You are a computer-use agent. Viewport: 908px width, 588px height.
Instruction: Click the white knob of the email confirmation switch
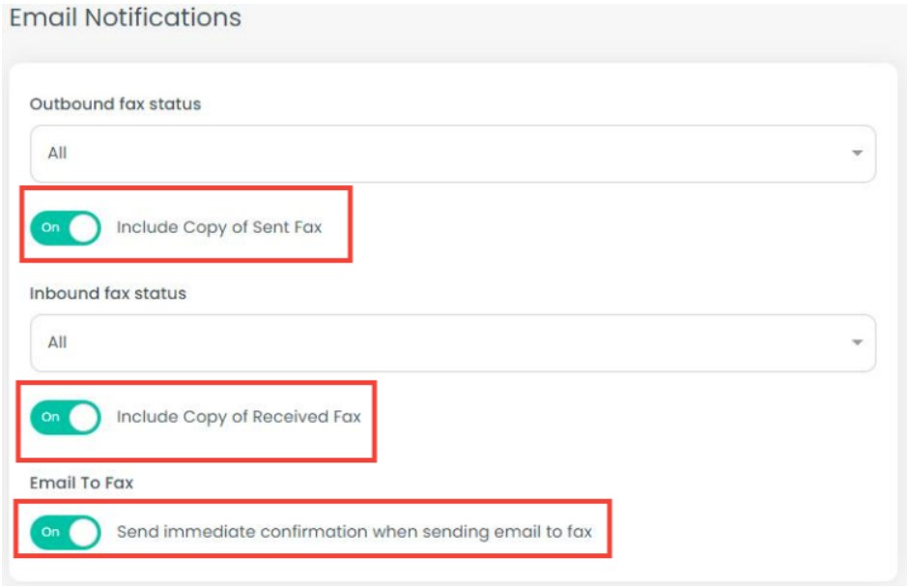(x=84, y=532)
